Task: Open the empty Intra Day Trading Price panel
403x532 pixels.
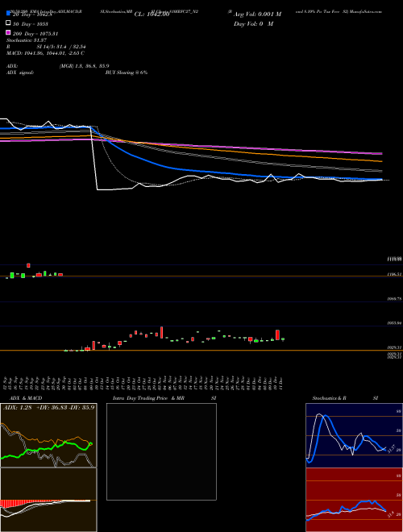Action: click(x=161, y=451)
